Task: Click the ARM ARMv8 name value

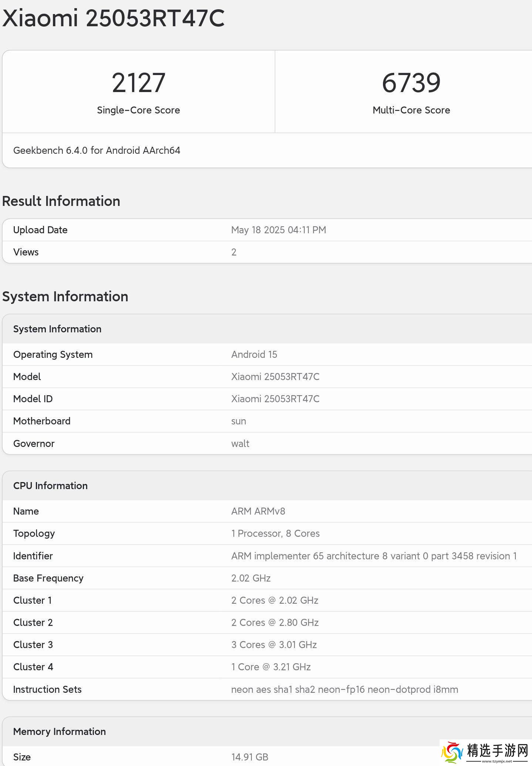Action: (258, 511)
